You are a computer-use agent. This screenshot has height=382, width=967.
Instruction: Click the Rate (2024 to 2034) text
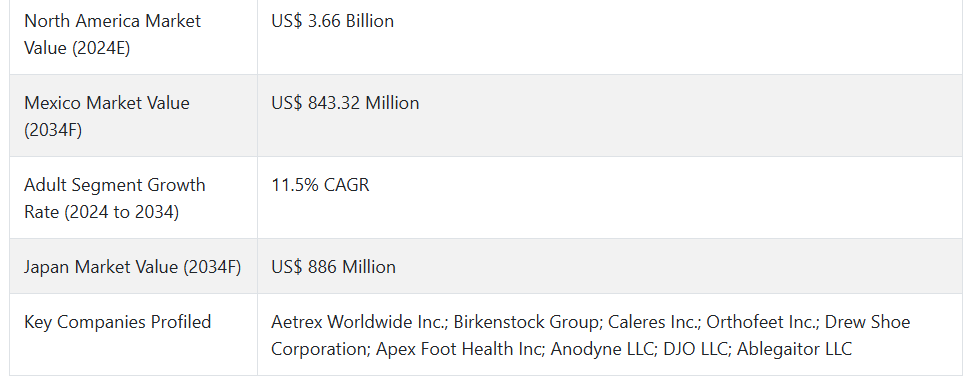point(102,212)
